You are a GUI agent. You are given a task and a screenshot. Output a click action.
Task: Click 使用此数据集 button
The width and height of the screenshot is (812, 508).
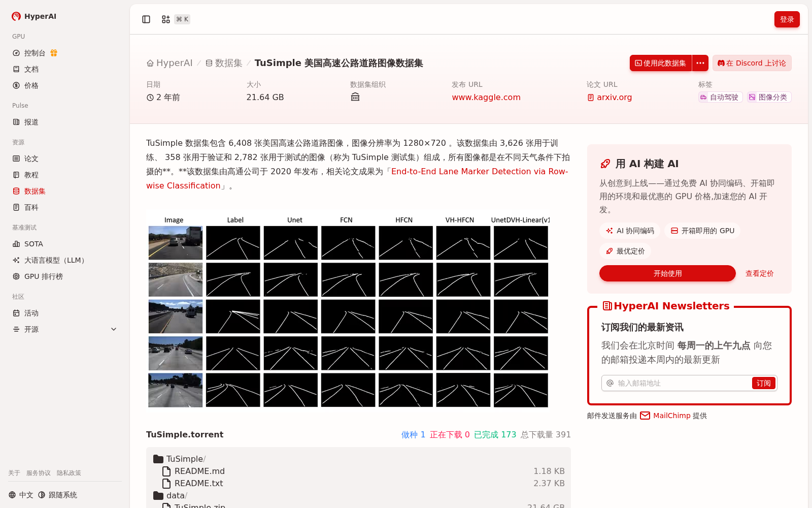coord(660,63)
